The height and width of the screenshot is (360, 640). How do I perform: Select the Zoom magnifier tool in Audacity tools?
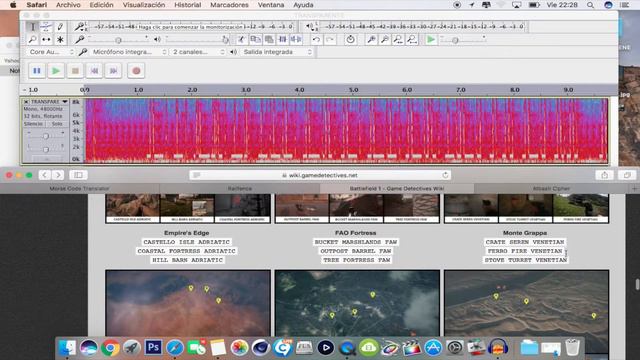pyautogui.click(x=32, y=40)
